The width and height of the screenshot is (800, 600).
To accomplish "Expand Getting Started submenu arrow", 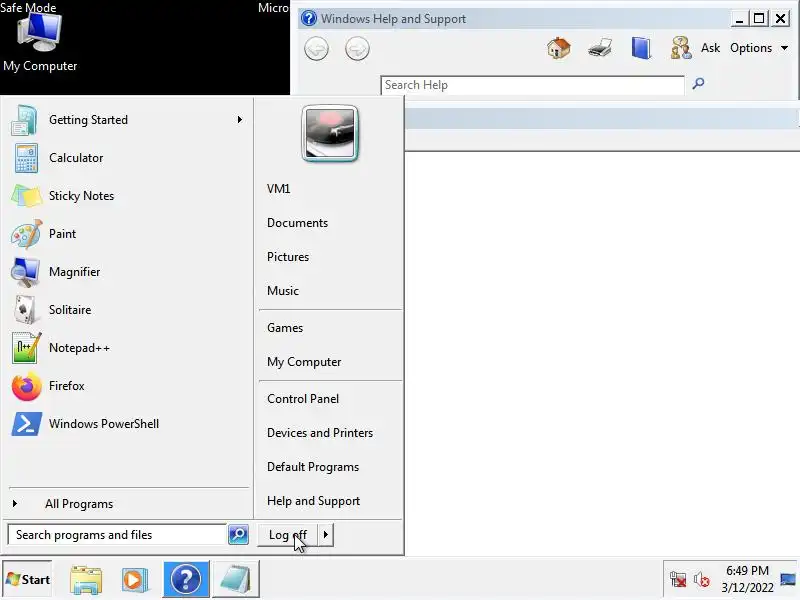I will pos(239,120).
